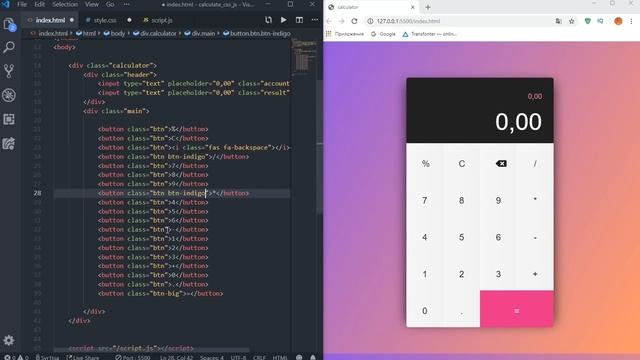Open the Transfonter bookmark

pyautogui.click(x=429, y=34)
